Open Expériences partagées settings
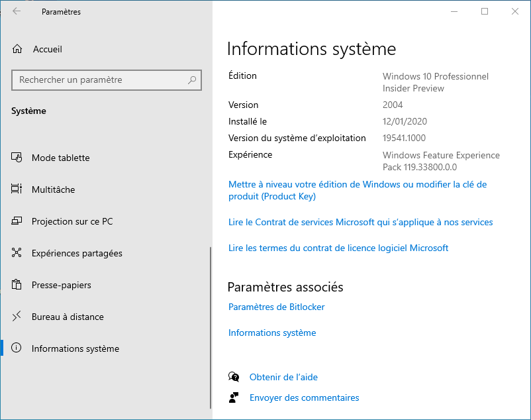 pyautogui.click(x=77, y=253)
